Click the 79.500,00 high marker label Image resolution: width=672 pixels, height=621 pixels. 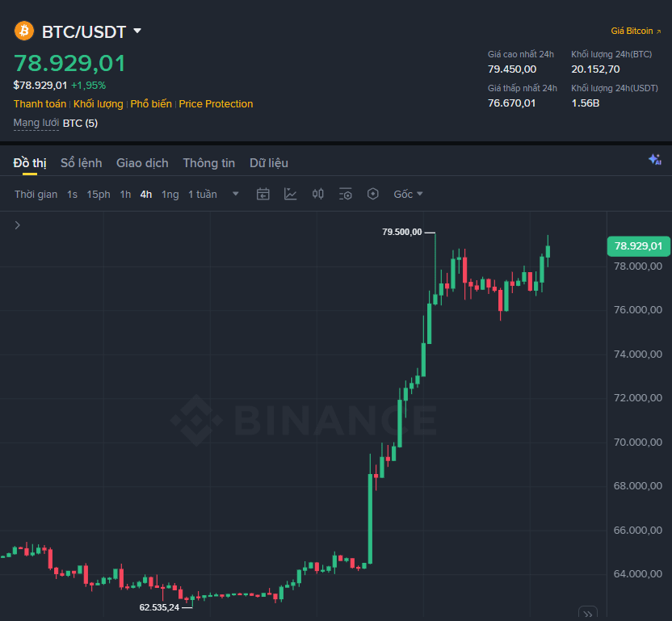click(x=402, y=232)
